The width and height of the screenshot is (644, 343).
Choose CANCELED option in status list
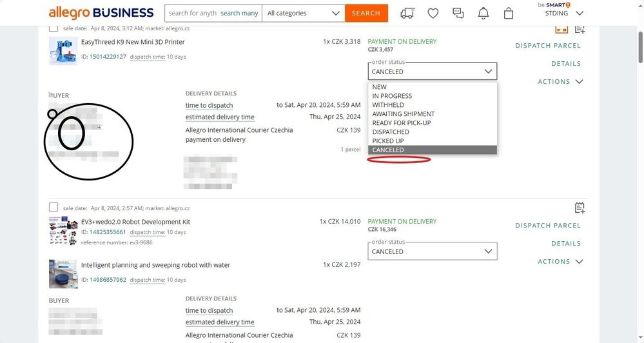coord(433,150)
